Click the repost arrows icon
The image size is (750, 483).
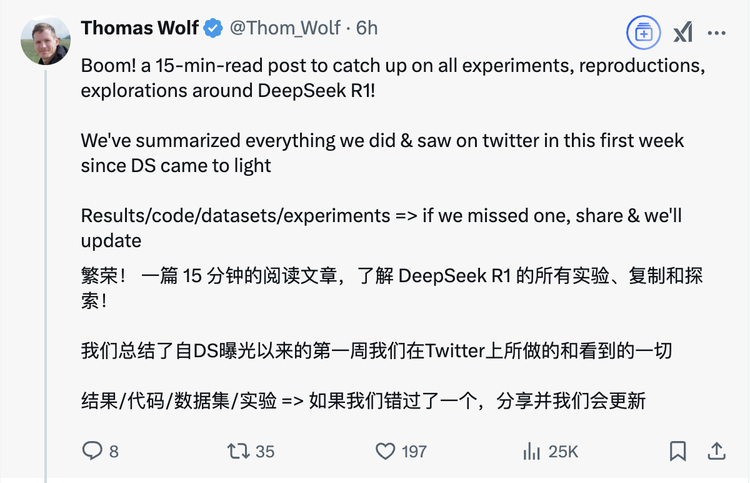tap(238, 451)
